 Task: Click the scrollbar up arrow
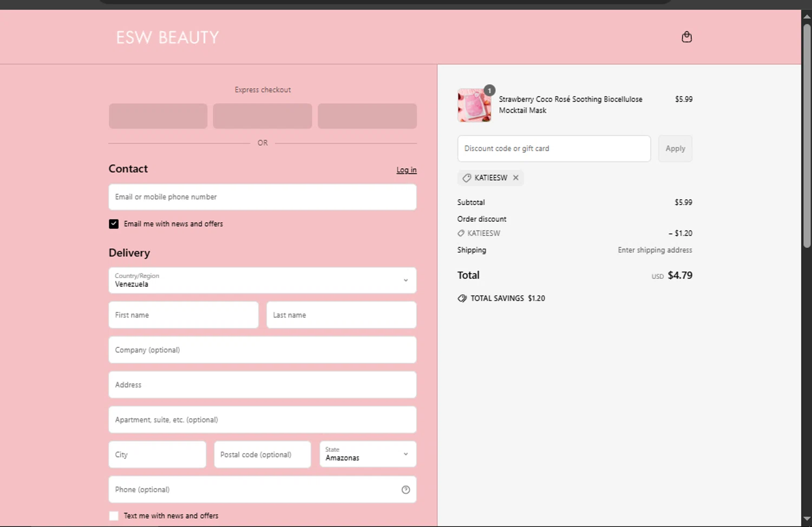point(807,16)
